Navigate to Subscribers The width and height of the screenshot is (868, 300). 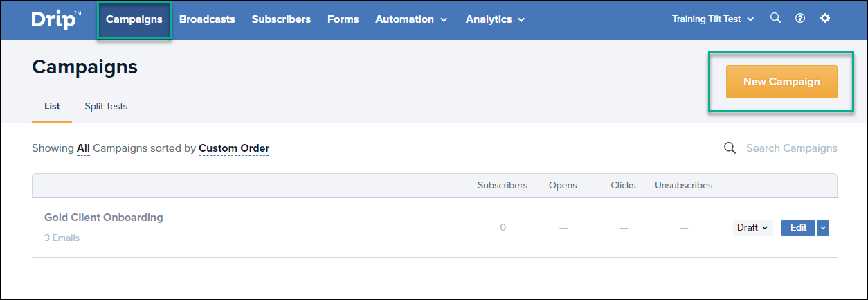[x=281, y=19]
